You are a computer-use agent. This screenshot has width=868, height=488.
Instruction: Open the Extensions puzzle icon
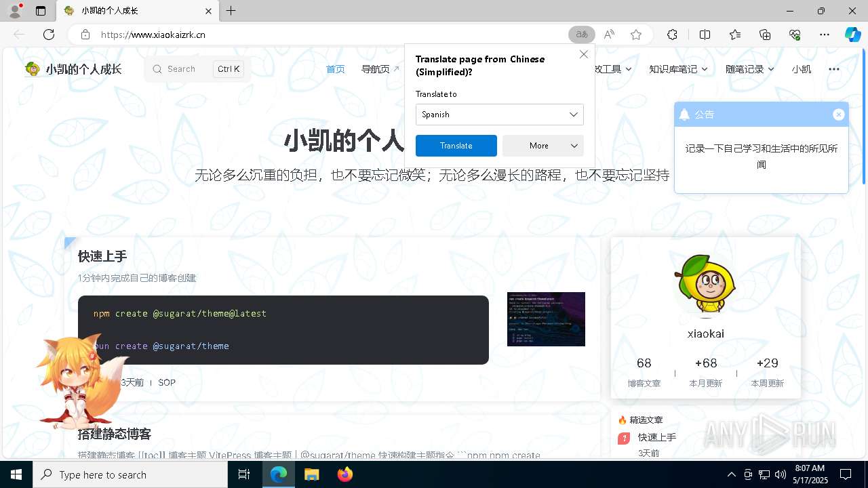point(672,35)
